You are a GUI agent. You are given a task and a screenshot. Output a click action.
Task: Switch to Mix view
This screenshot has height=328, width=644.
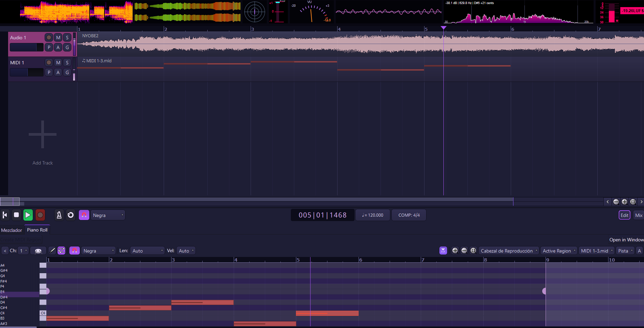639,215
